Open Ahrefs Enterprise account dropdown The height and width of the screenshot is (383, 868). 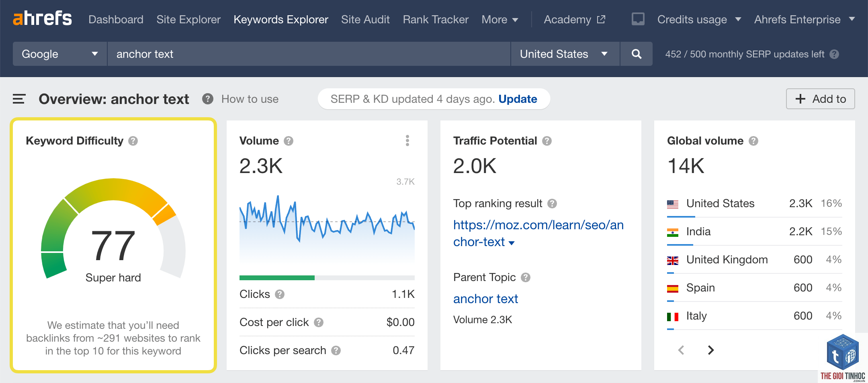805,19
